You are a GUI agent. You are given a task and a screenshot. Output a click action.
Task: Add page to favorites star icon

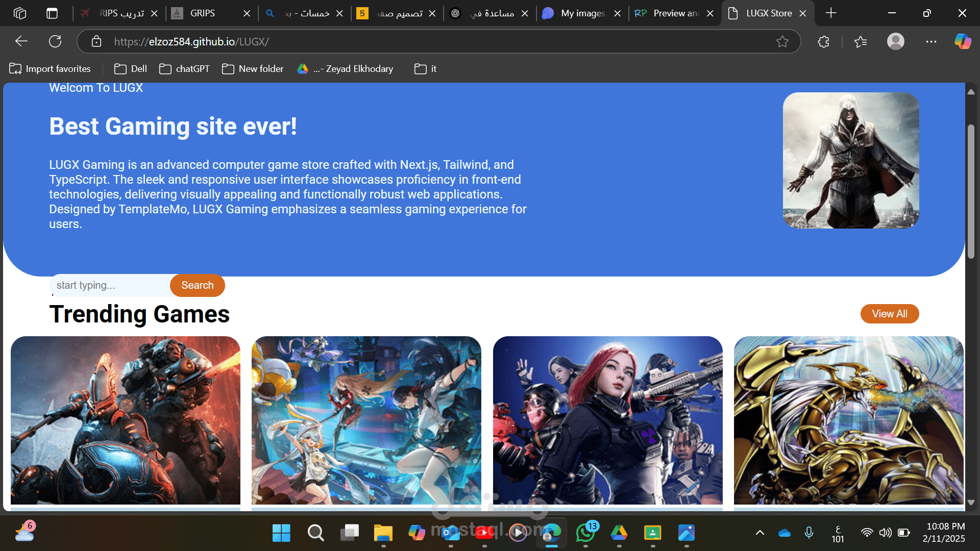[x=782, y=41]
